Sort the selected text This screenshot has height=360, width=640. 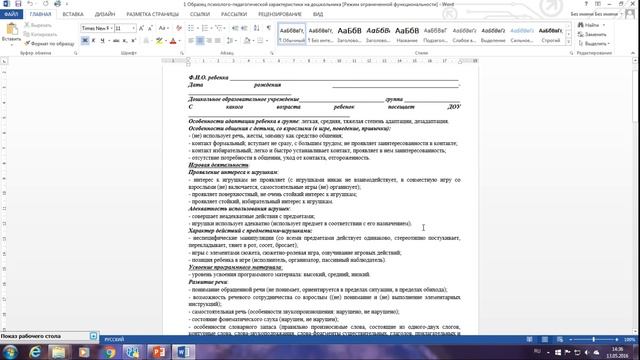click(256, 28)
